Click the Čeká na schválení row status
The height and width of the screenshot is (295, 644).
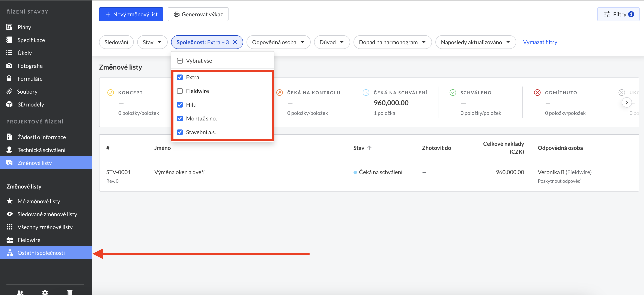(x=378, y=172)
